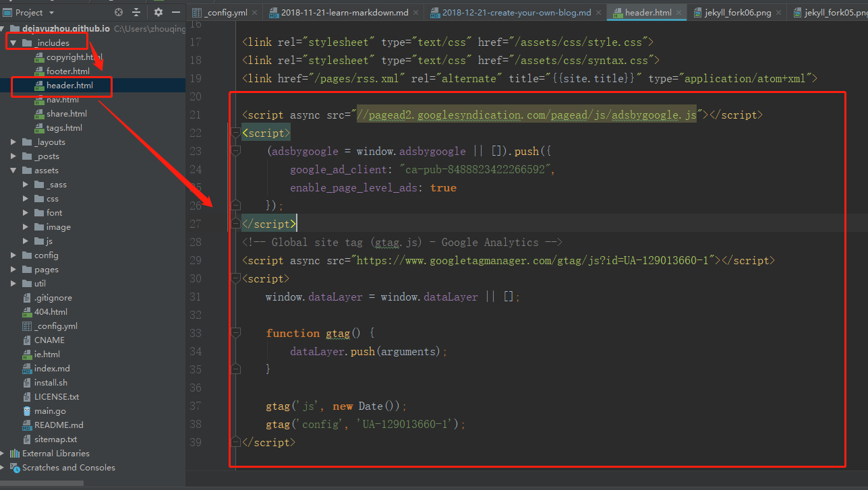
Task: Select the dejavuzhou.github.io root node
Action: 65,29
